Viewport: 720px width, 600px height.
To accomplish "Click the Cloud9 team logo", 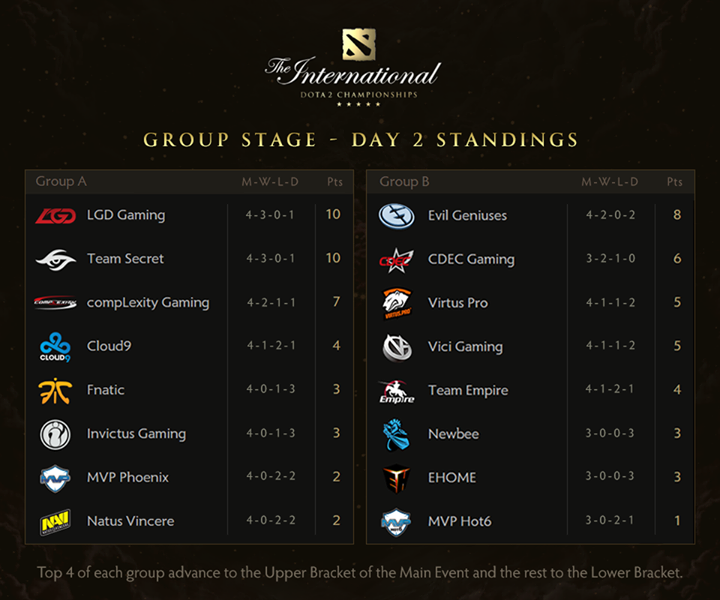I will 55,347.
